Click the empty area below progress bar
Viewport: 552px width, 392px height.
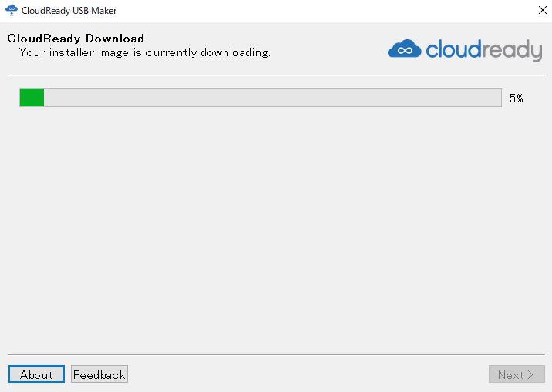(x=275, y=231)
